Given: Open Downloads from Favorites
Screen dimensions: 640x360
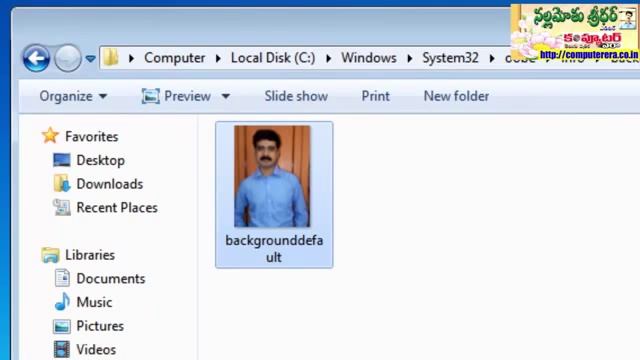Looking at the screenshot, I should (x=110, y=184).
